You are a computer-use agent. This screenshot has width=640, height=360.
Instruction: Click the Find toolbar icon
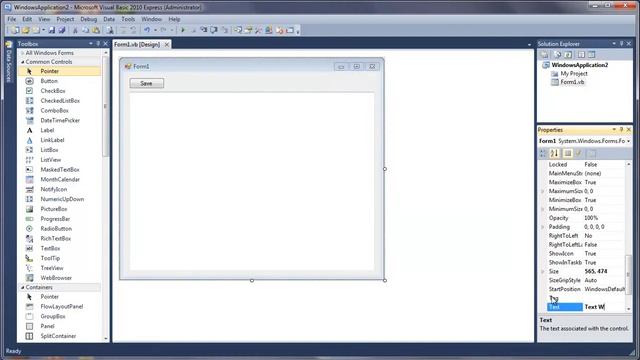tap(110, 30)
